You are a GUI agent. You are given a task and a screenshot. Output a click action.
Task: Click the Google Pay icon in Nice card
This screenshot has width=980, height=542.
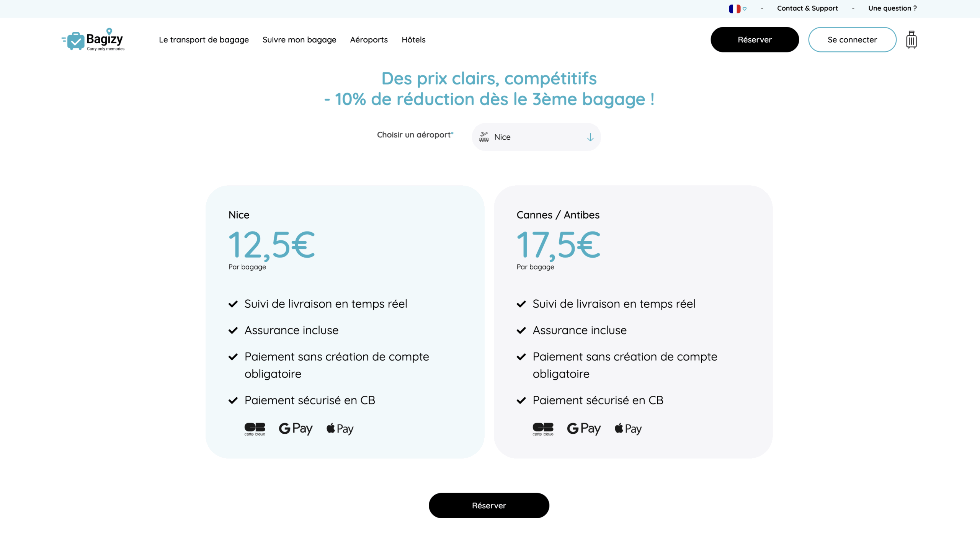[296, 429]
